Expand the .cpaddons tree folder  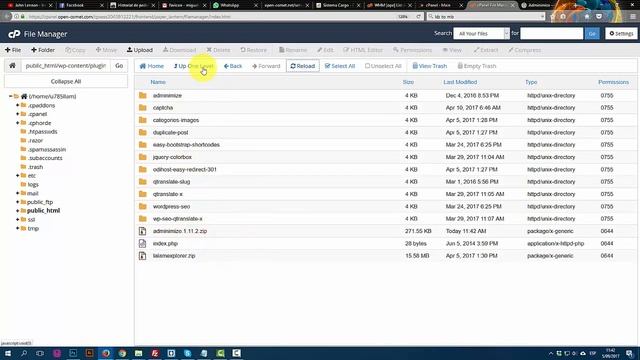18,105
